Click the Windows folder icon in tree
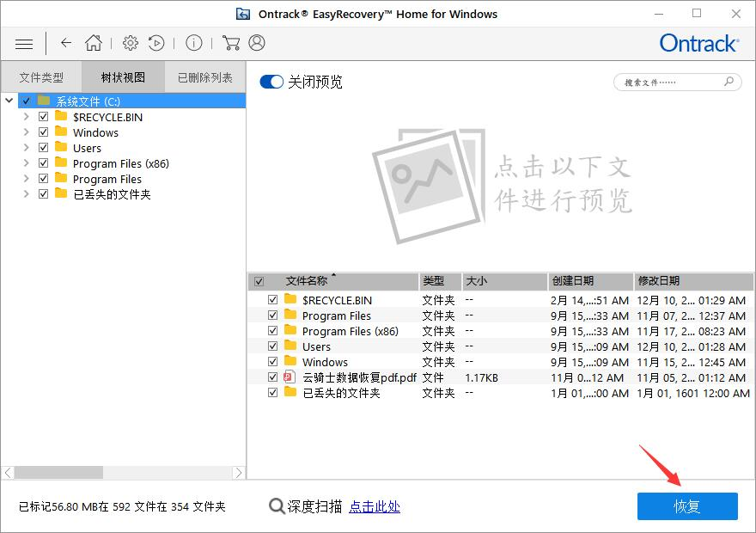 point(61,132)
